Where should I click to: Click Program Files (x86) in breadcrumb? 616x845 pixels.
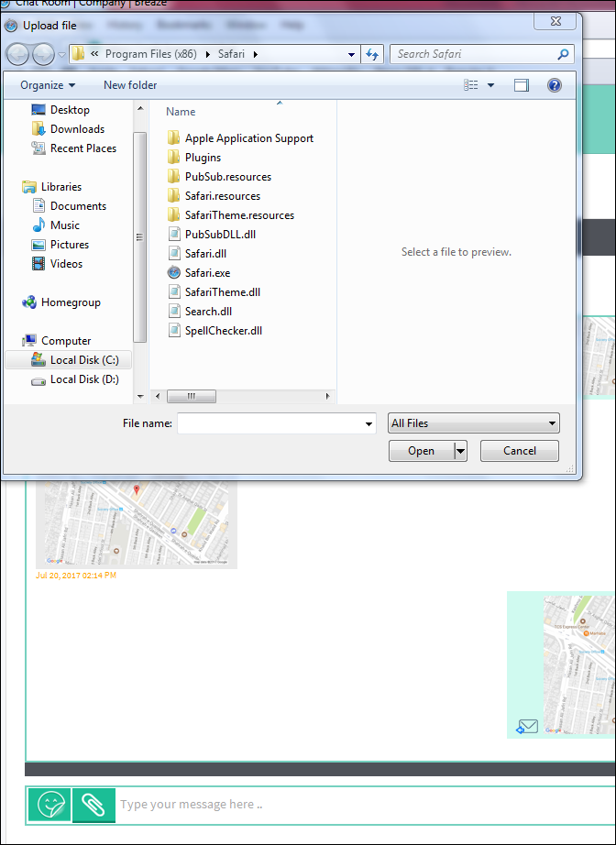click(151, 54)
